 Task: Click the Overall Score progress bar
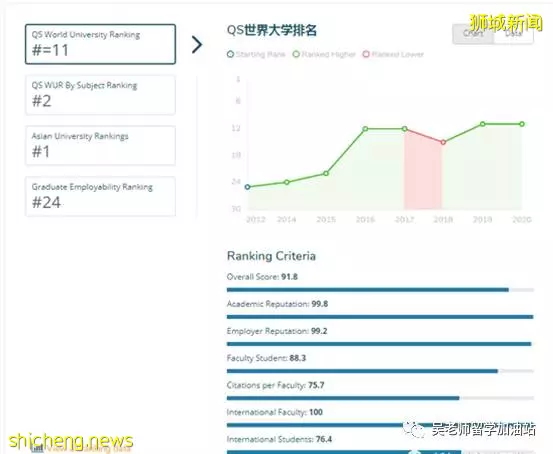click(380, 290)
